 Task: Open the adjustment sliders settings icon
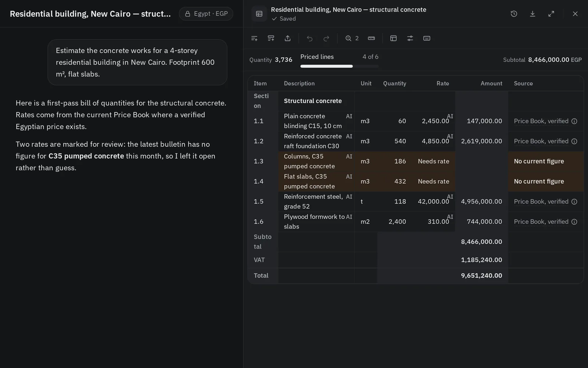410,38
